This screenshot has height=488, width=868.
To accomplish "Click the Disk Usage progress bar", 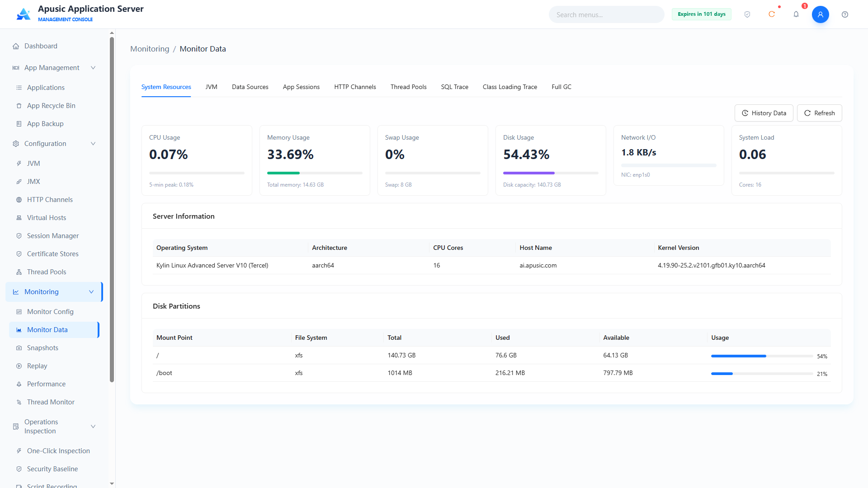I will click(x=551, y=173).
